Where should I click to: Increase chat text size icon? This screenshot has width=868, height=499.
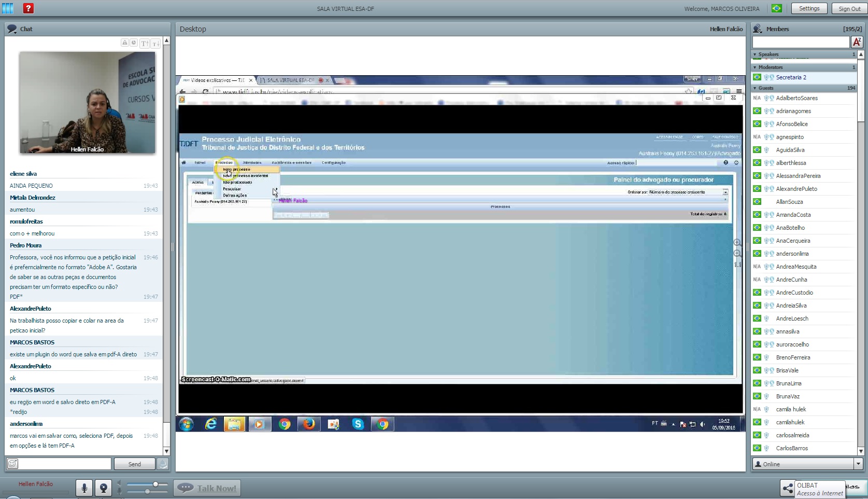(145, 44)
